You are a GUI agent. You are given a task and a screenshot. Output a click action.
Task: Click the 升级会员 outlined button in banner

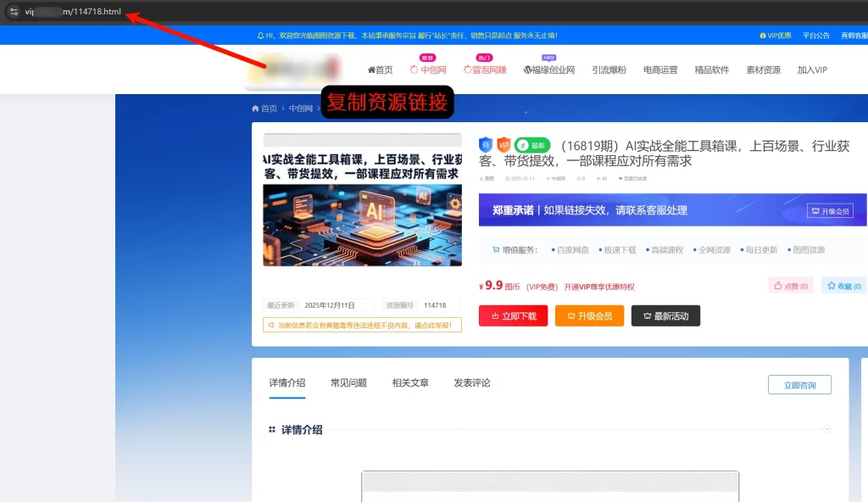click(830, 211)
